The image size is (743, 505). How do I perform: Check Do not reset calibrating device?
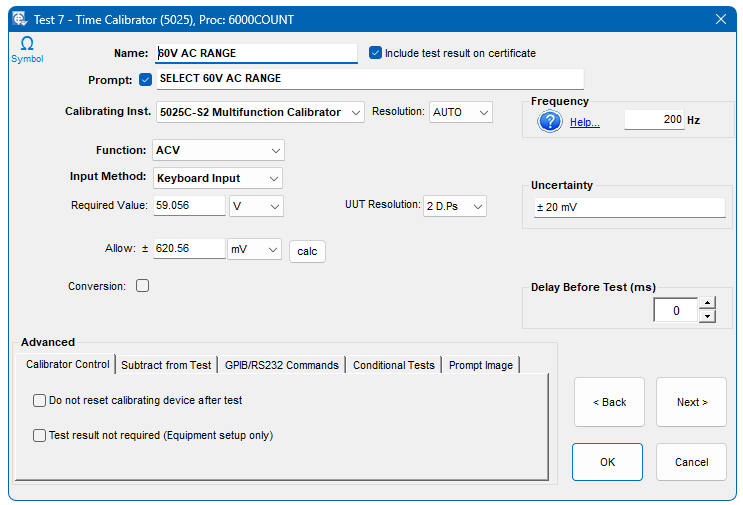point(40,400)
